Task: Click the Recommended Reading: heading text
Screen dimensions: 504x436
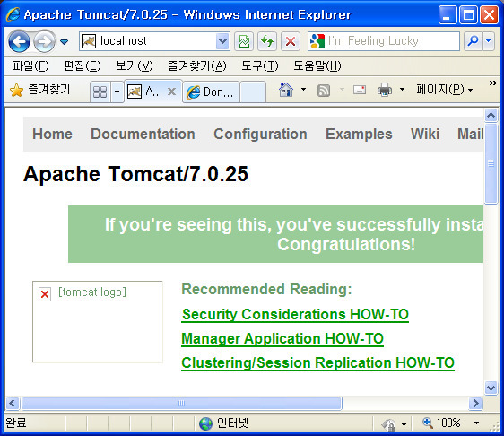Action: pos(266,289)
